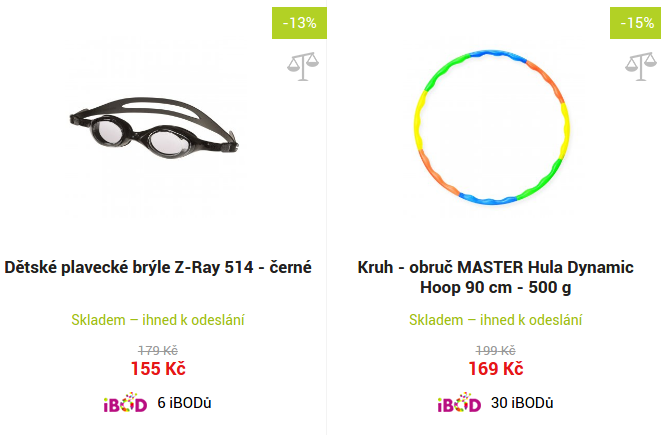Click iBOD logo under the goggles price
This screenshot has width=661, height=435.
coord(125,403)
